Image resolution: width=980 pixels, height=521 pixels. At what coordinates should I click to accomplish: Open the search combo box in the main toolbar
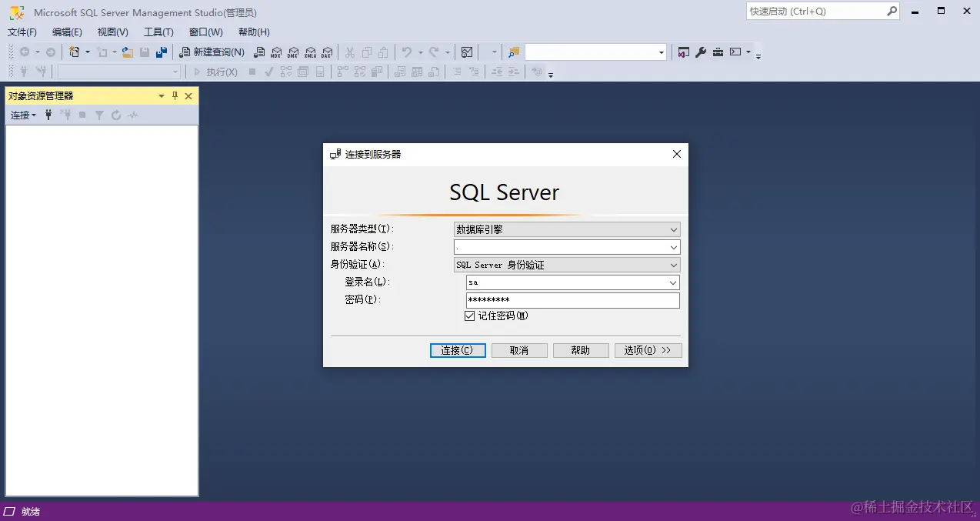point(595,52)
